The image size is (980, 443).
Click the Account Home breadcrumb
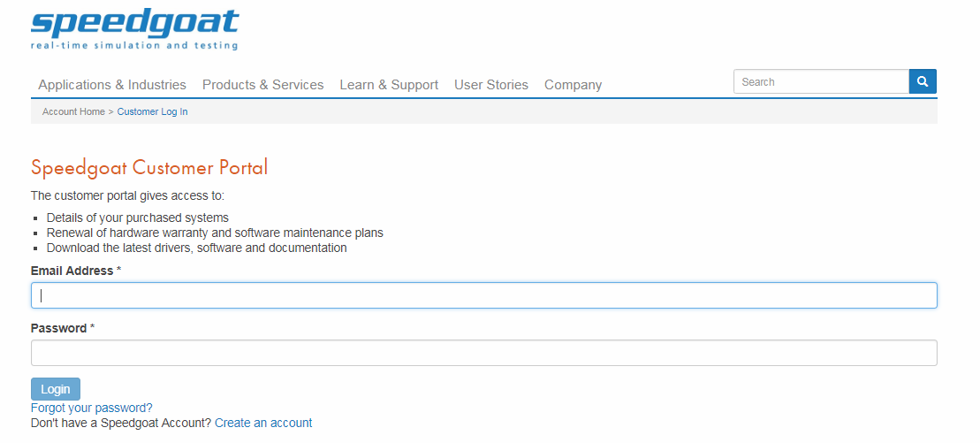coord(73,111)
